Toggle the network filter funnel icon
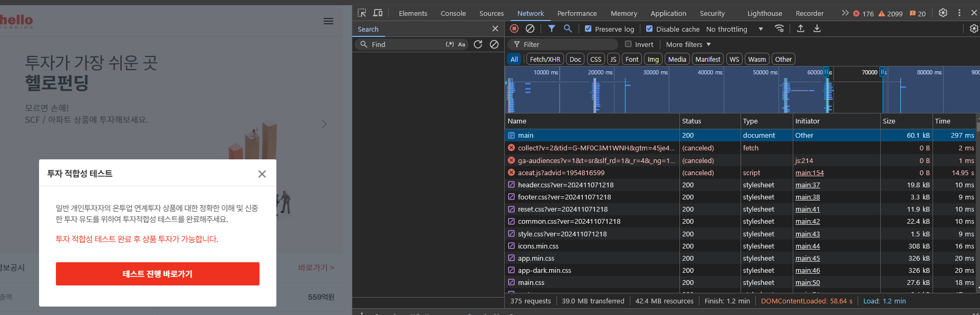Viewport: 980px width, 315px height. [x=551, y=28]
